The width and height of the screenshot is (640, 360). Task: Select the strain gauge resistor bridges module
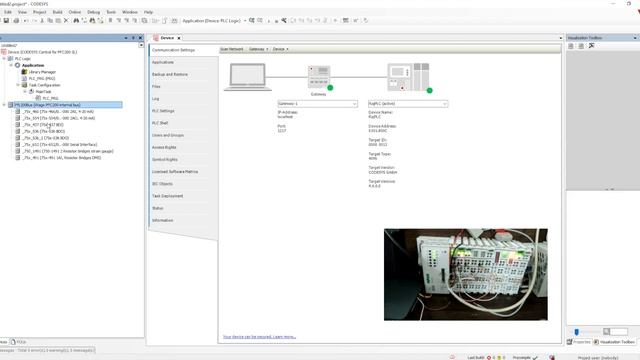[x=68, y=151]
